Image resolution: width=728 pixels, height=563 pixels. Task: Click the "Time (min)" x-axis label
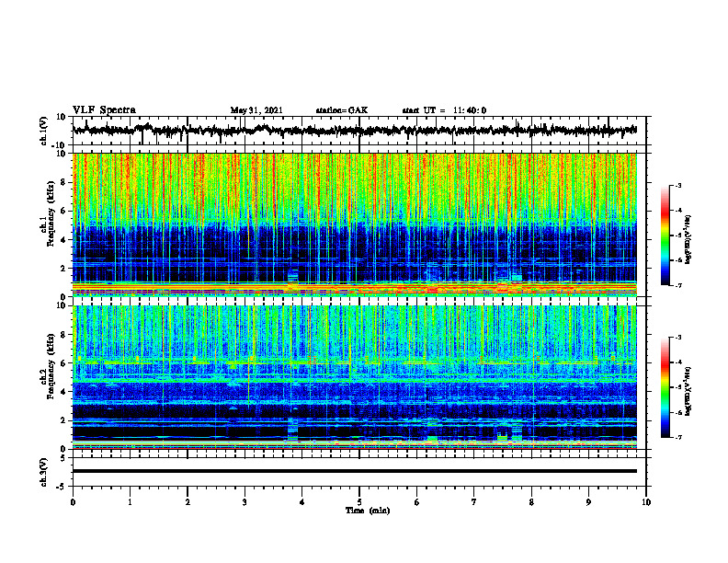click(368, 511)
